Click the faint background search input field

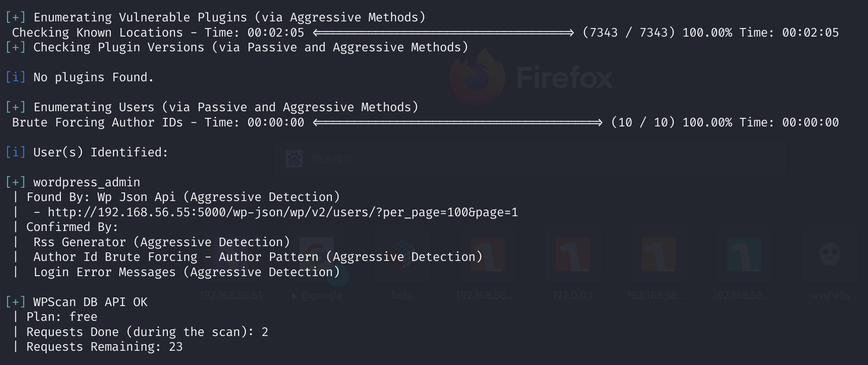coord(530,159)
